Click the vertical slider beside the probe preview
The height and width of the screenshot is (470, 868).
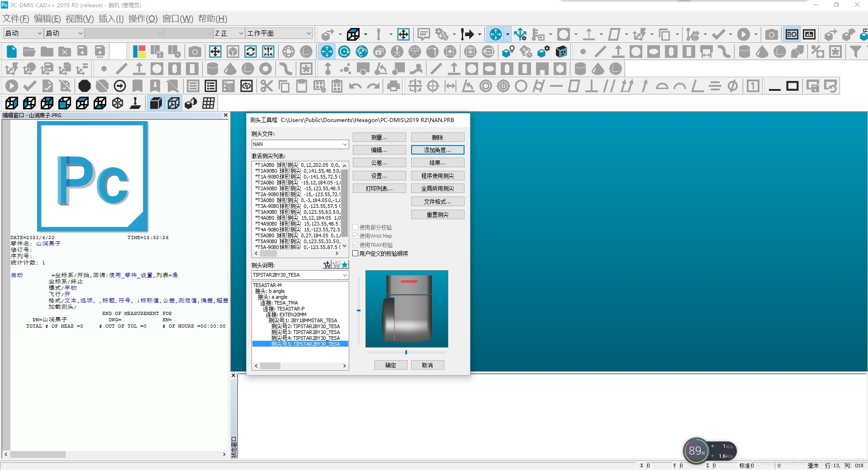pyautogui.click(x=359, y=310)
